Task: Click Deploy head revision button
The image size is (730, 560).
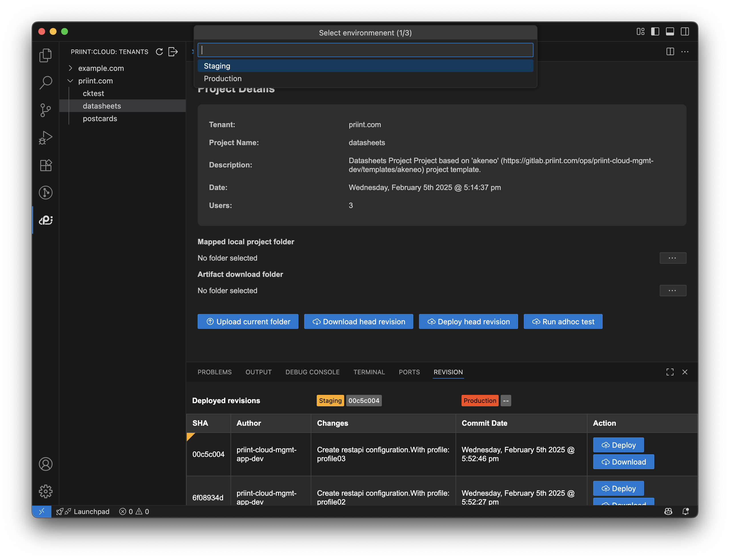Action: coord(468,322)
